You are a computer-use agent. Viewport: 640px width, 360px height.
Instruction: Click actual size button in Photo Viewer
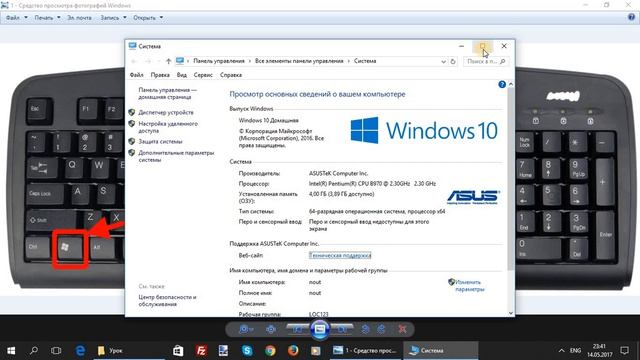click(x=271, y=329)
